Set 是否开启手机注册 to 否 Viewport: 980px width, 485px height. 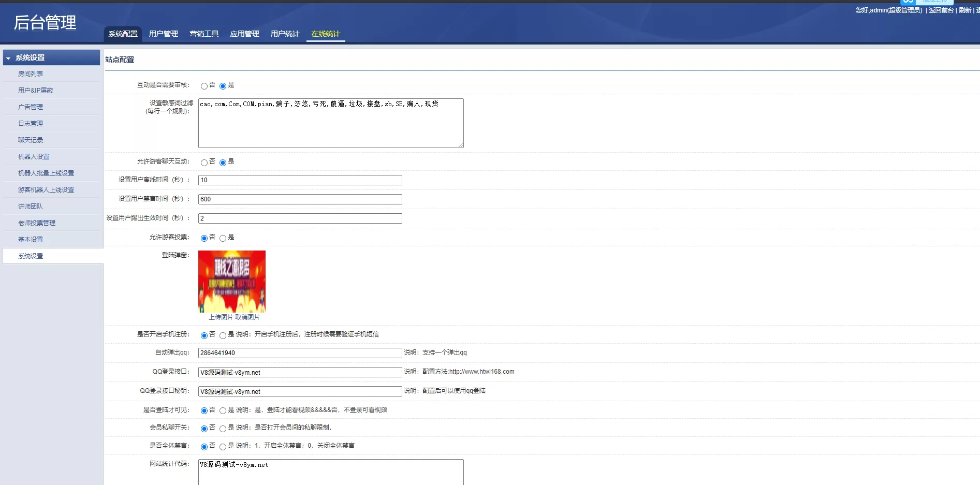coord(204,335)
